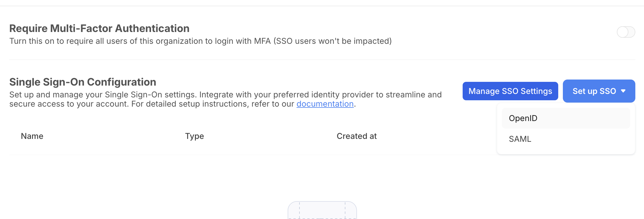
Task: Select OpenID from the SSO menu
Action: 523,118
